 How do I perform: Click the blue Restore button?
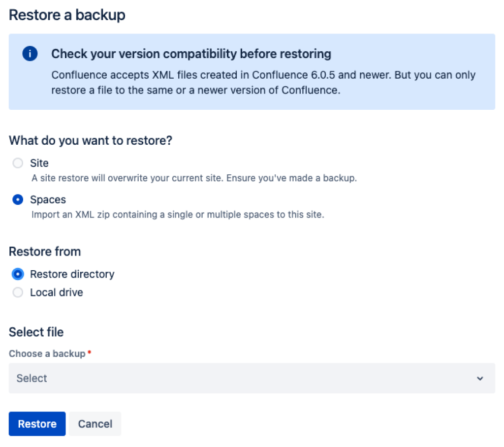(x=37, y=424)
